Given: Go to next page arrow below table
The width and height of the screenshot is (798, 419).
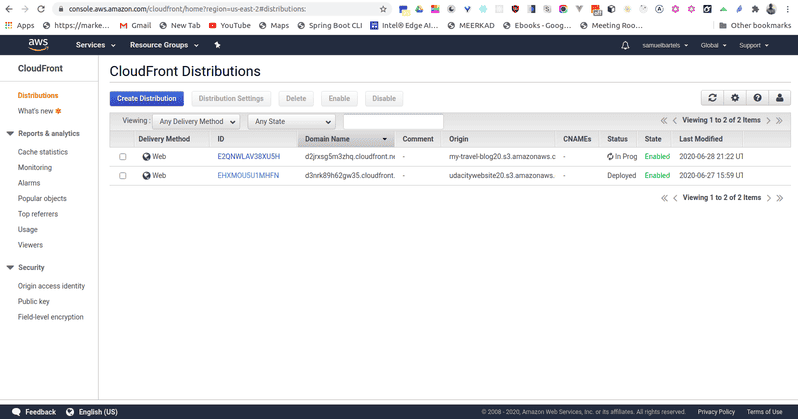Looking at the screenshot, I should [x=768, y=198].
